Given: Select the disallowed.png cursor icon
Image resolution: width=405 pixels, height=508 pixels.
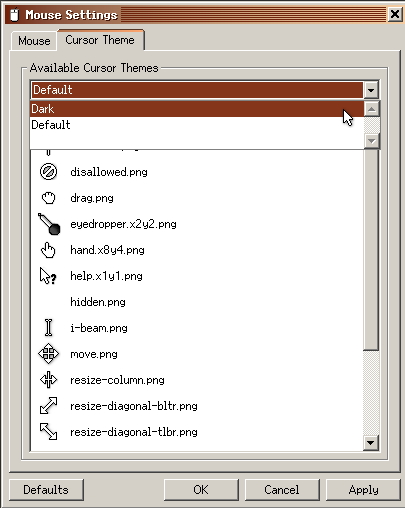Looking at the screenshot, I should click(x=48, y=172).
